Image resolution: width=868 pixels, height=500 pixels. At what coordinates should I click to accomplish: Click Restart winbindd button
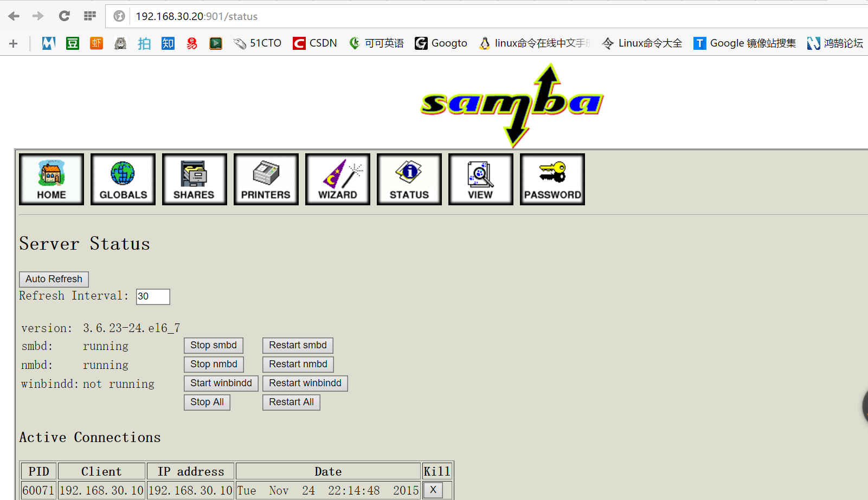click(305, 384)
